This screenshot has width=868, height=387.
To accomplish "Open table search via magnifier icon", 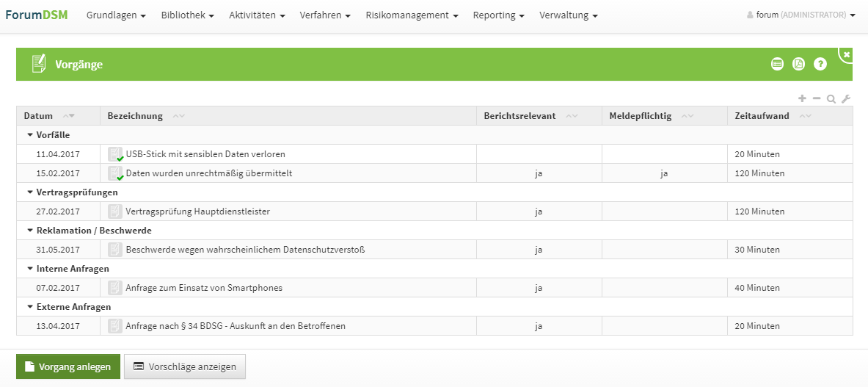I will [831, 98].
